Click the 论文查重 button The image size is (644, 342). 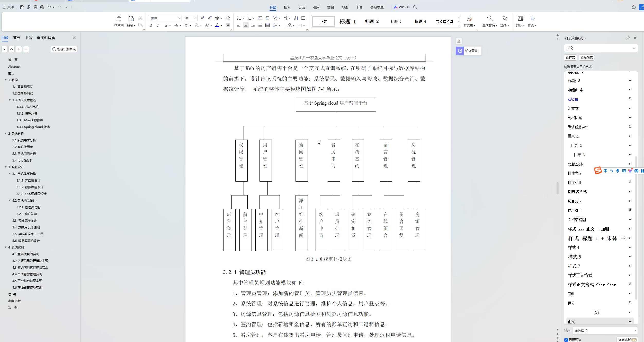(468, 50)
